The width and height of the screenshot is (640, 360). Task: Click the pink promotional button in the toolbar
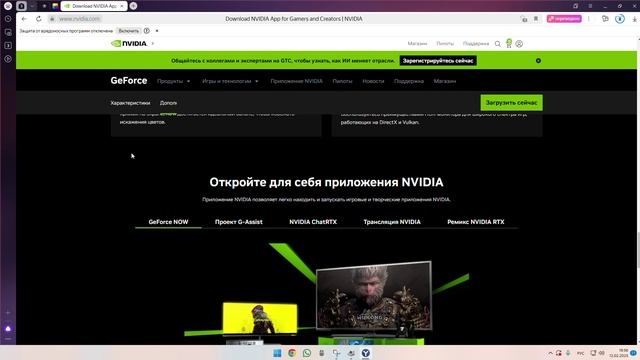coord(564,19)
